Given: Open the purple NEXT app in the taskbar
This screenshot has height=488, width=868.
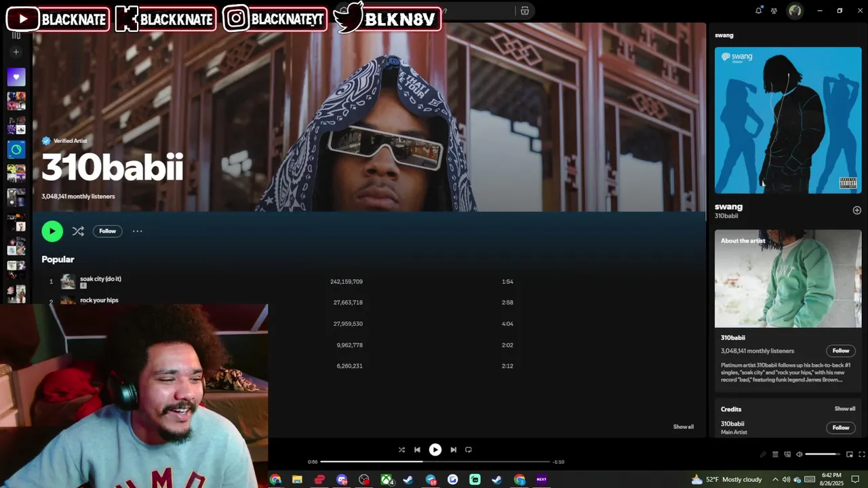Looking at the screenshot, I should coord(541,479).
